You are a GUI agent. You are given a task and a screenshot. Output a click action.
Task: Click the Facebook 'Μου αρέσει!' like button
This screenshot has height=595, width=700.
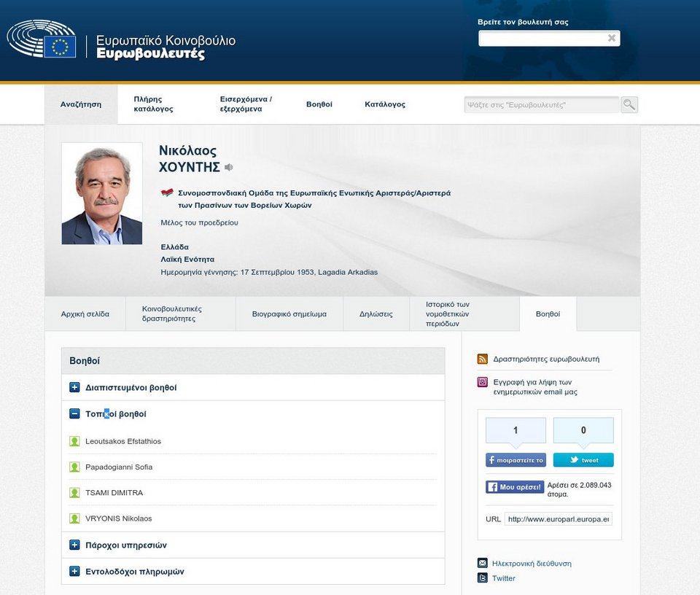pyautogui.click(x=515, y=486)
